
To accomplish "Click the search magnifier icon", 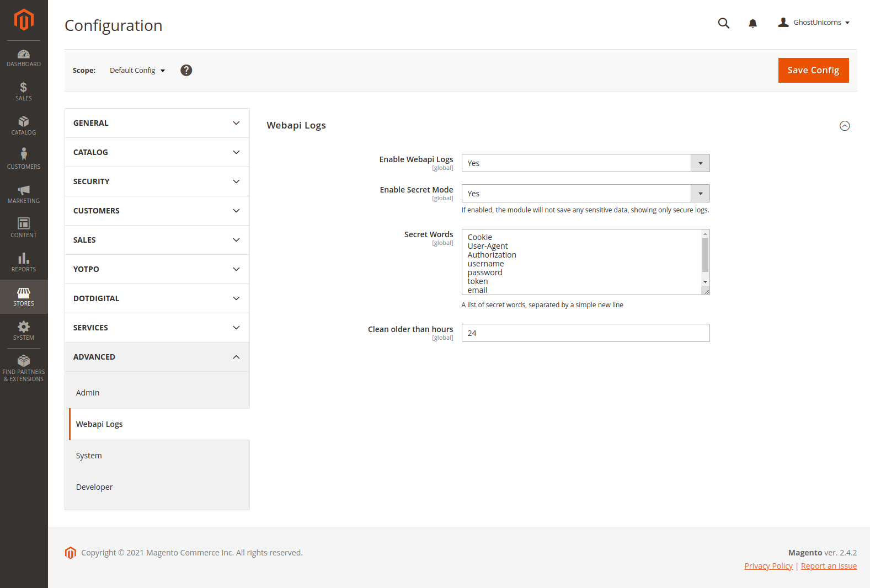I will pyautogui.click(x=723, y=23).
